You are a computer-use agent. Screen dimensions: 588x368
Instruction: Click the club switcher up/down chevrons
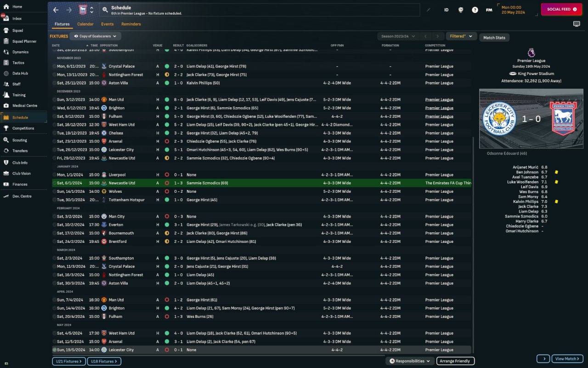pyautogui.click(x=92, y=10)
